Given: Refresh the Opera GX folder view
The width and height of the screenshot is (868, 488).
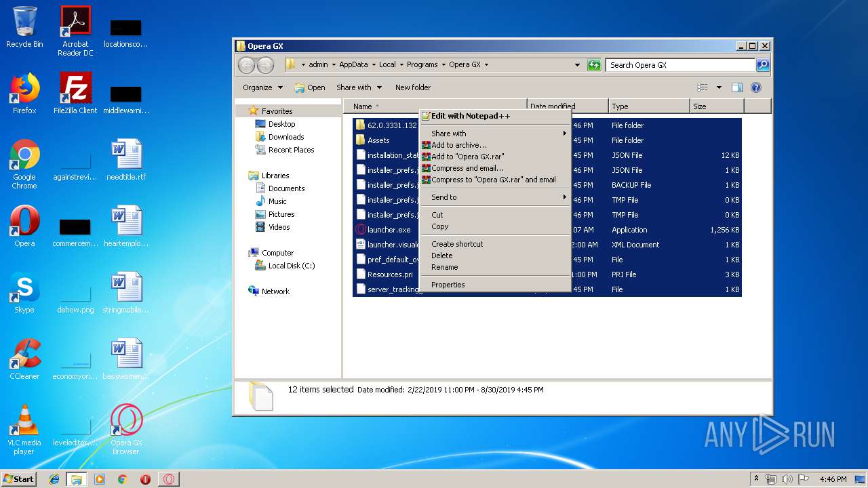Looking at the screenshot, I should point(594,65).
